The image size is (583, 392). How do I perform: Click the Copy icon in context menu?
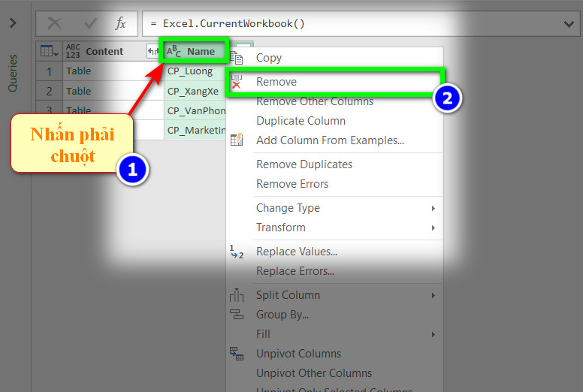coord(237,58)
